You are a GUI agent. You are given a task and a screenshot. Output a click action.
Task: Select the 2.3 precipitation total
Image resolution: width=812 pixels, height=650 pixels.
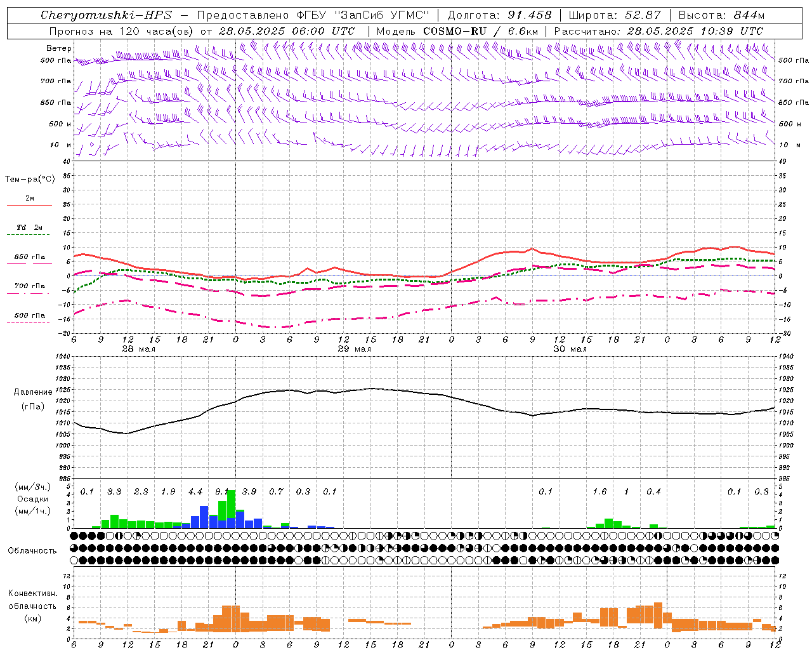click(141, 491)
